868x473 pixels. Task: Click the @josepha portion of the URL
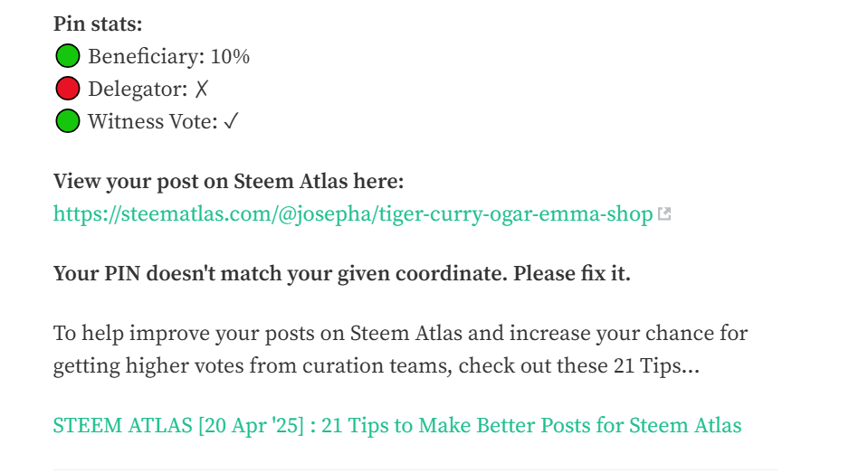click(325, 214)
